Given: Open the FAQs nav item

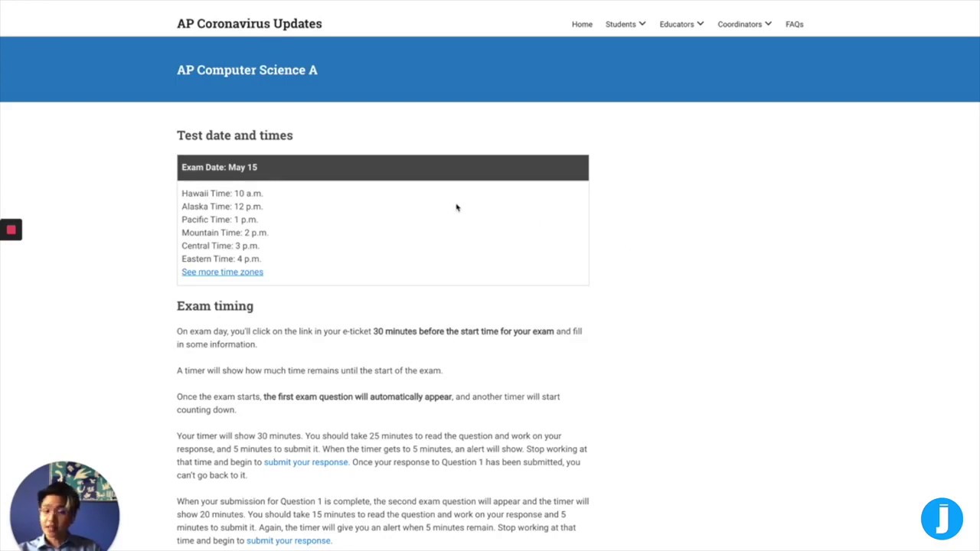Looking at the screenshot, I should pyautogui.click(x=794, y=24).
